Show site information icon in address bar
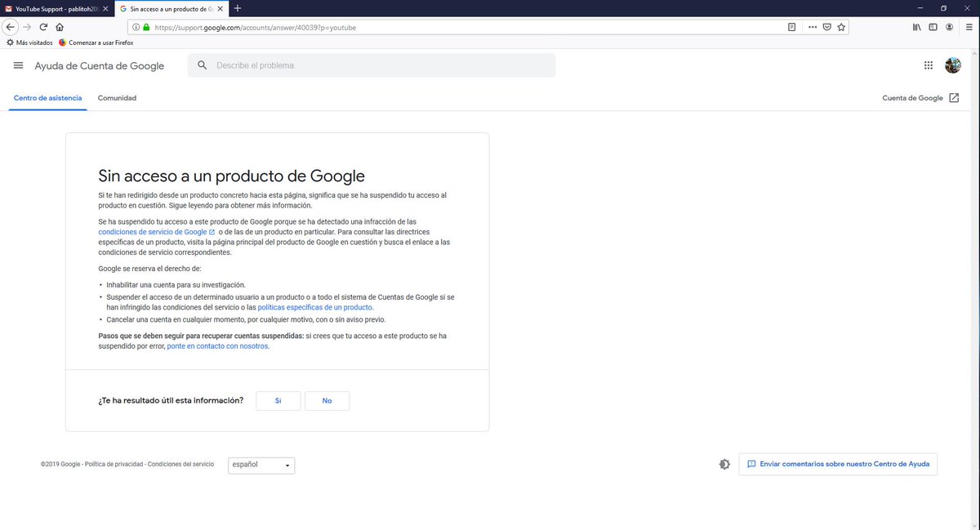This screenshot has height=530, width=980. point(136,27)
